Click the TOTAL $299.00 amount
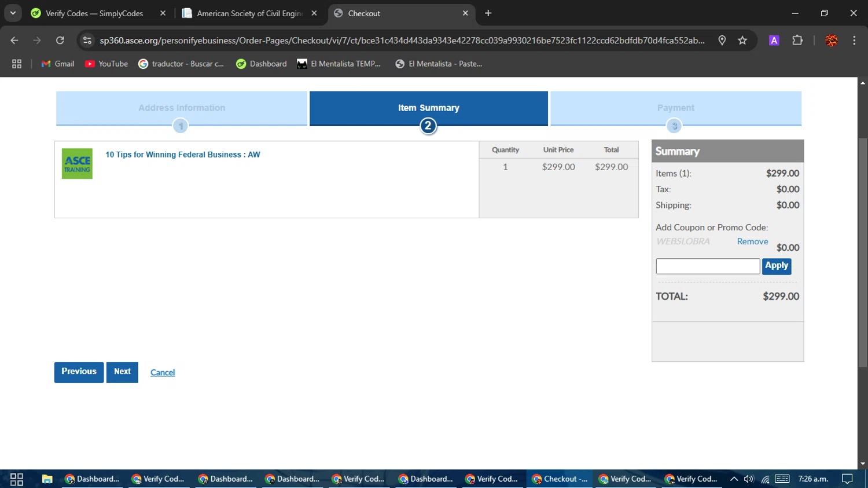The height and width of the screenshot is (488, 868). coord(781,296)
